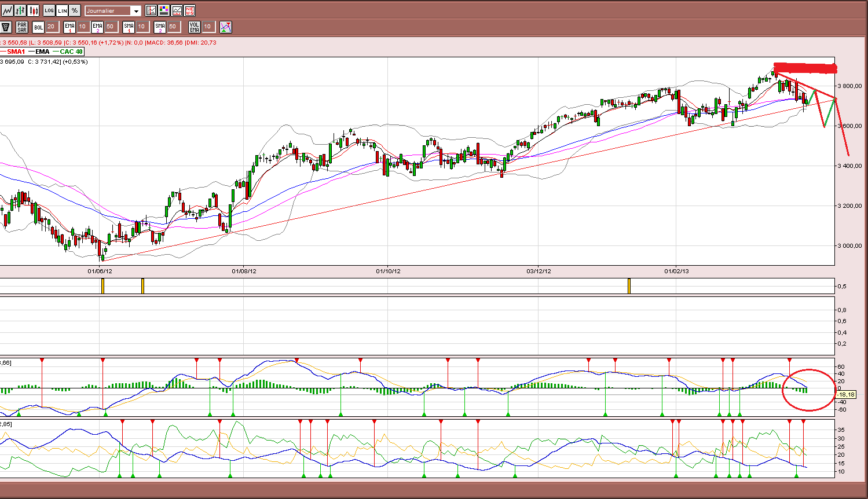Open the color palette settings icon
Viewport: 868px width, 499px height.
pos(164,10)
